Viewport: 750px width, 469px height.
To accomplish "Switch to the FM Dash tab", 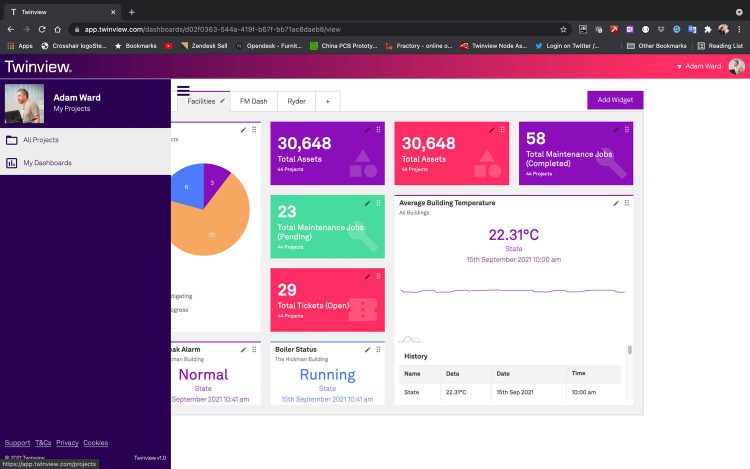I will (x=253, y=101).
